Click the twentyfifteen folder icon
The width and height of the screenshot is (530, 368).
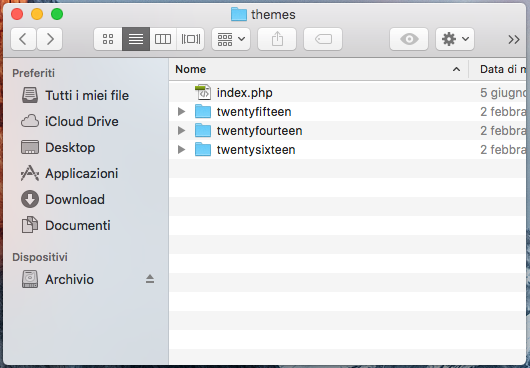[x=203, y=112]
